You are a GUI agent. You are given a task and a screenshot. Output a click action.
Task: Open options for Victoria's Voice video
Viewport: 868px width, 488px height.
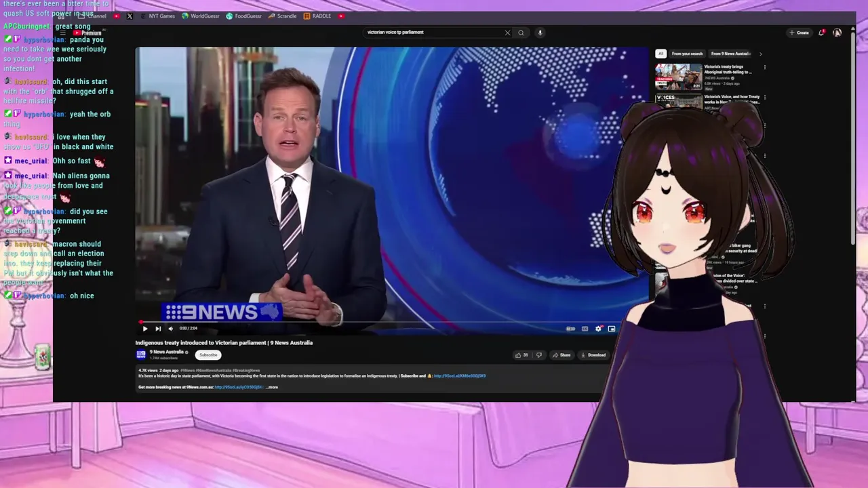coord(765,97)
